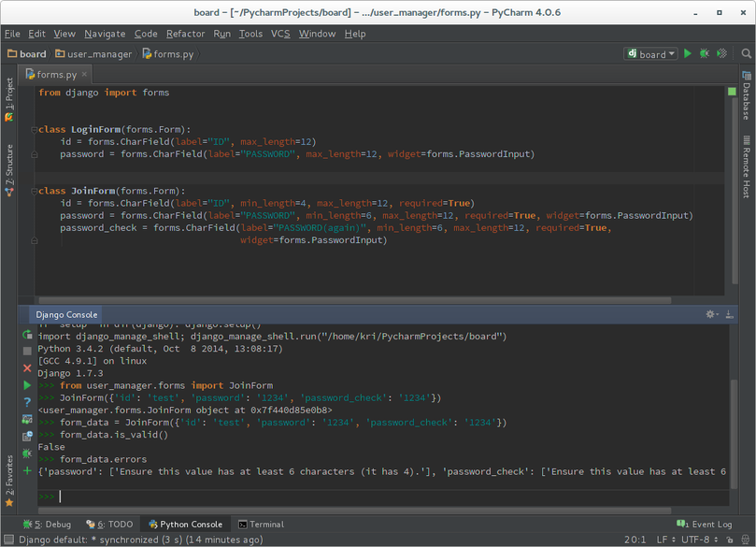The height and width of the screenshot is (547, 756).
Task: Show variables icon in console toolbar
Action: point(27,419)
